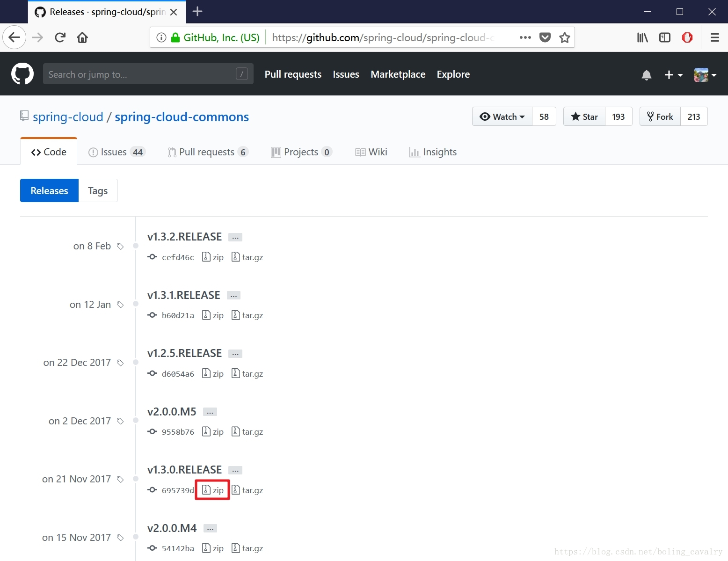Open Explore in the top navigation
This screenshot has width=728, height=561.
(x=453, y=74)
